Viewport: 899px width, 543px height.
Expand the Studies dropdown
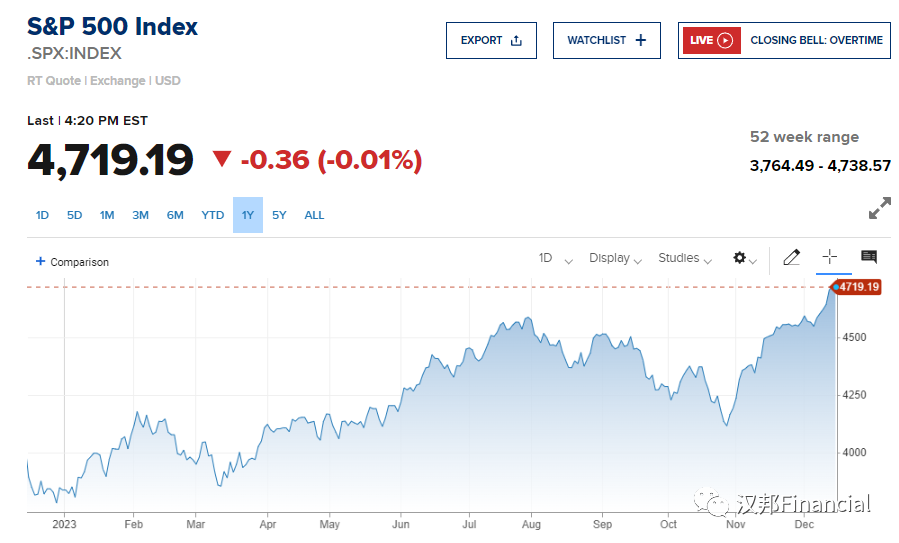684,258
